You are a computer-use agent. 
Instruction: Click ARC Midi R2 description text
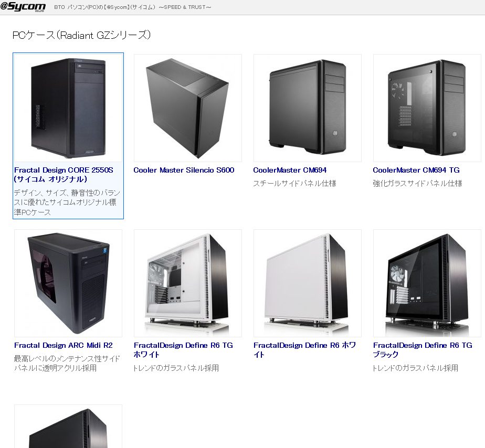point(67,364)
